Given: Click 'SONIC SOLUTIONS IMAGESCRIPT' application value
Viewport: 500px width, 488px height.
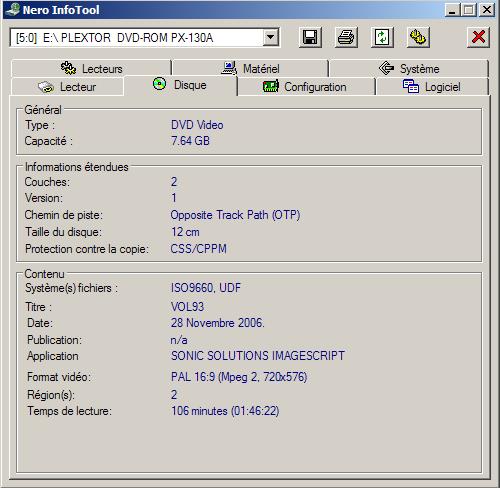Looking at the screenshot, I should [258, 356].
